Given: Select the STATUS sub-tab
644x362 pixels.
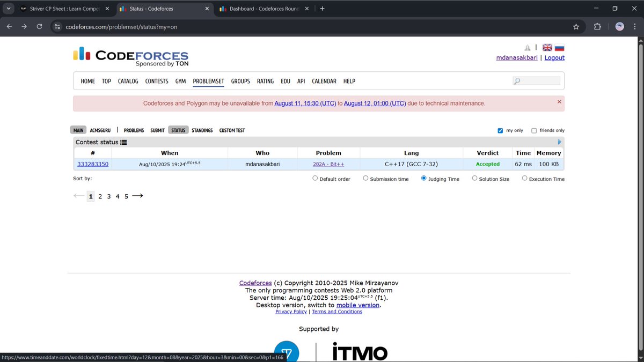Looking at the screenshot, I should click(x=178, y=130).
